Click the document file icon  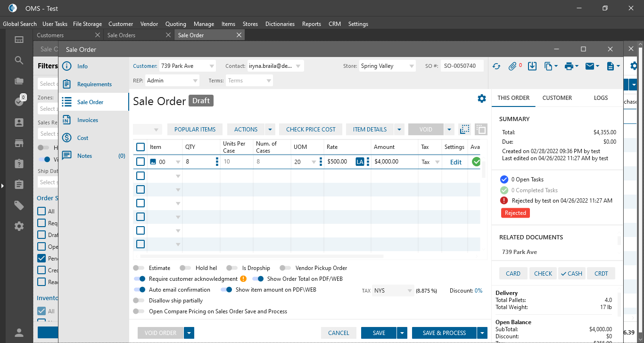point(611,66)
